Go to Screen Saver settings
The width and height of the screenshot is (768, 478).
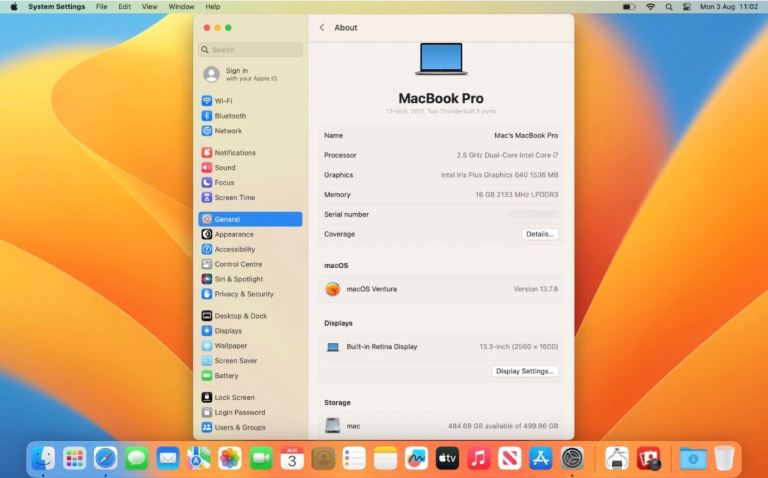pos(250,360)
